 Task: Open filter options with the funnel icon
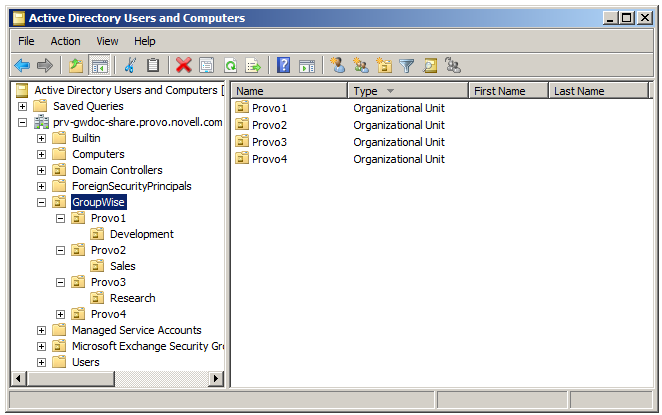[407, 66]
